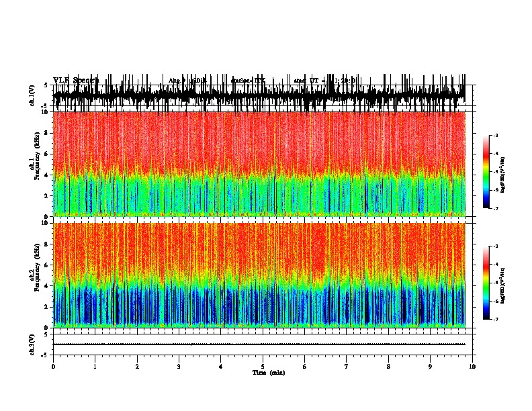Click the 2 kHz tick on ch.1 axis
Screen dimensions: 532x411
[46, 195]
